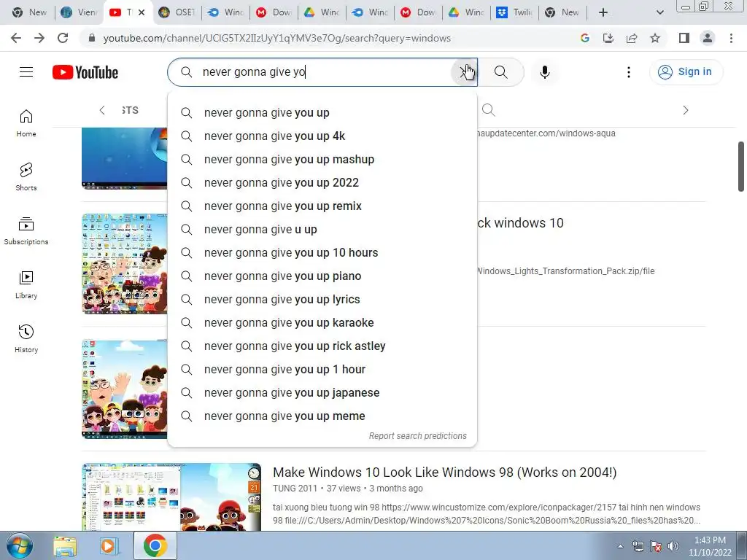
Task: Open Windows Explorer from taskbar
Action: (x=65, y=546)
